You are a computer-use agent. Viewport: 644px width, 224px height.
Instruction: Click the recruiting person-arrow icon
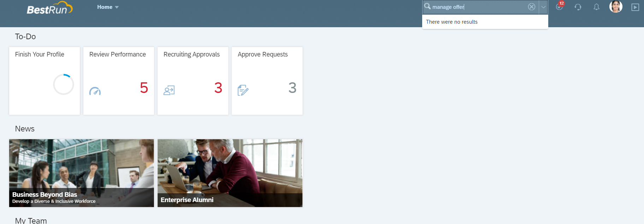tap(169, 91)
